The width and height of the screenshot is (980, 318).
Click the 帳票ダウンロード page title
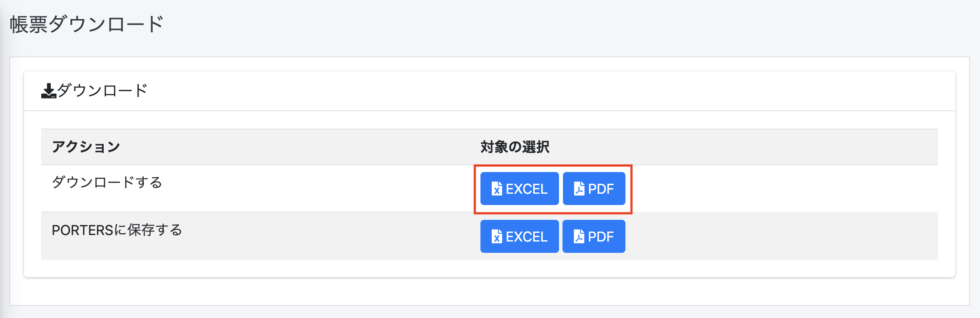coord(87,24)
